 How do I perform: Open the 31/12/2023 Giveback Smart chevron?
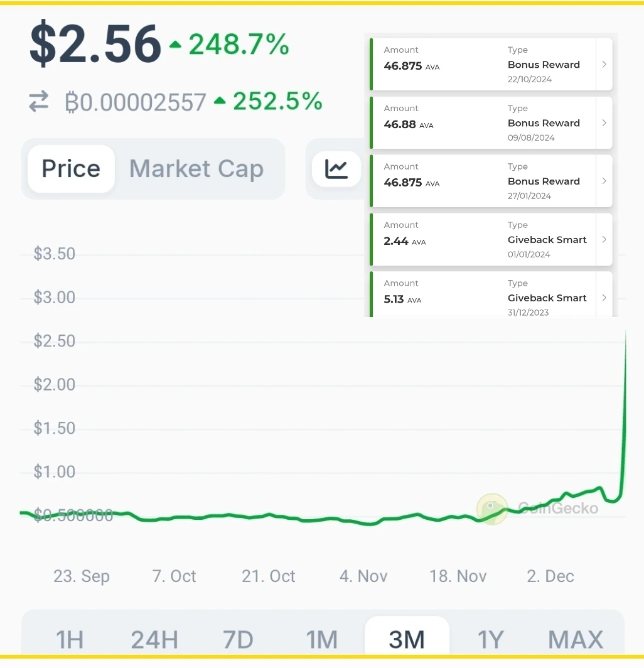(604, 298)
